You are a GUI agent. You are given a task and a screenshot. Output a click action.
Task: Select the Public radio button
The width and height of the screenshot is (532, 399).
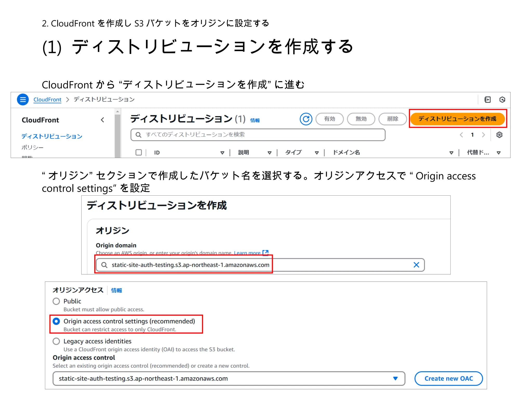[x=56, y=301]
